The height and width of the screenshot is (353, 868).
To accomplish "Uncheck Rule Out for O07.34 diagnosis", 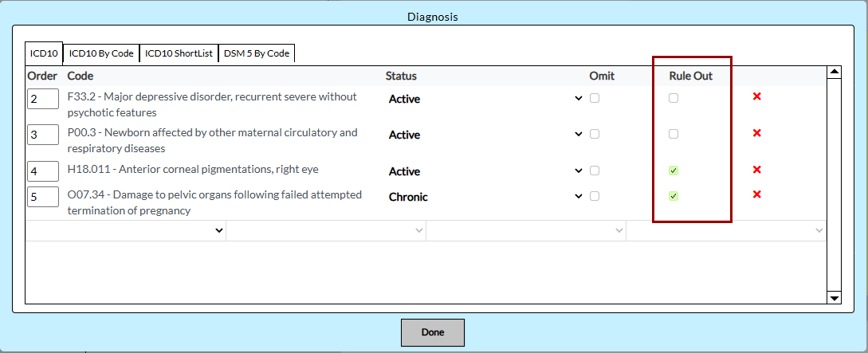I will (x=674, y=196).
